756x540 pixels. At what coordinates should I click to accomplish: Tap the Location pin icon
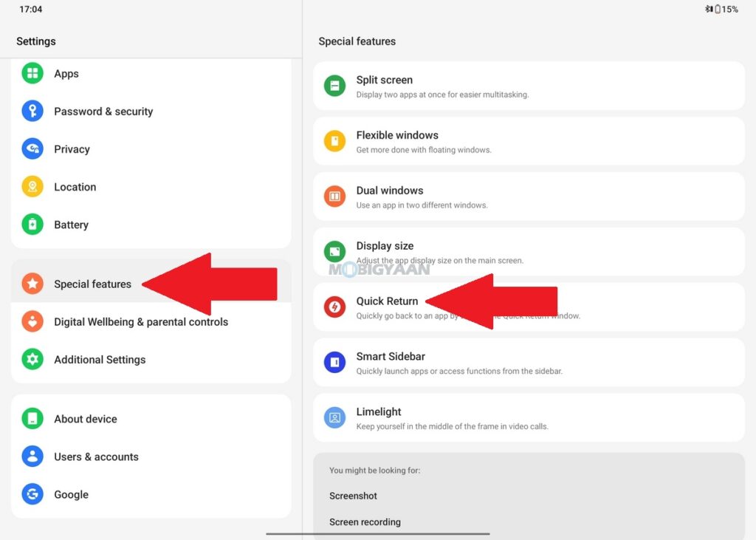32,187
